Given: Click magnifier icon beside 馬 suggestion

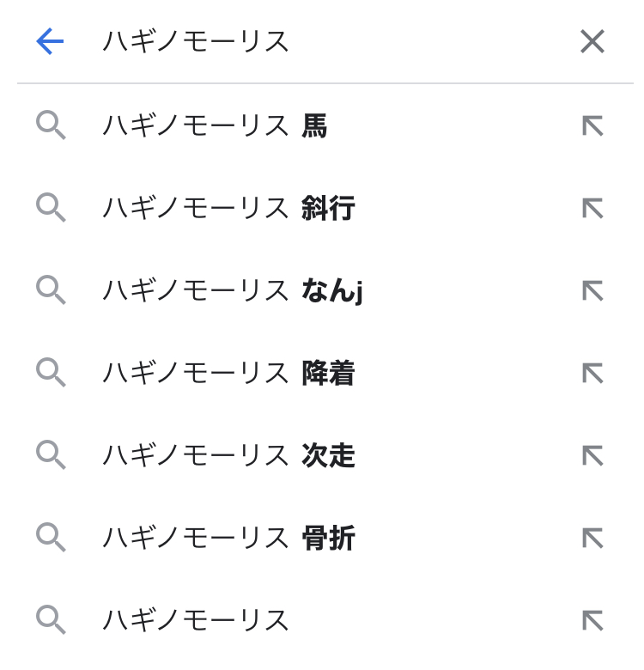Looking at the screenshot, I should (51, 126).
